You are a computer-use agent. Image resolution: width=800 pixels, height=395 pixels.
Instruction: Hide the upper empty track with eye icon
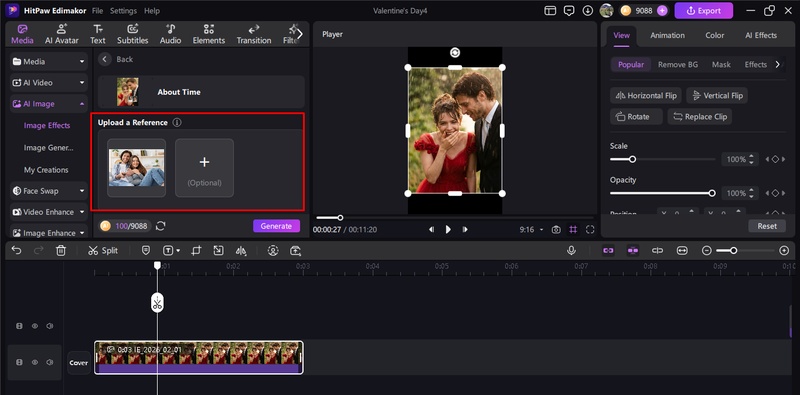[35, 326]
